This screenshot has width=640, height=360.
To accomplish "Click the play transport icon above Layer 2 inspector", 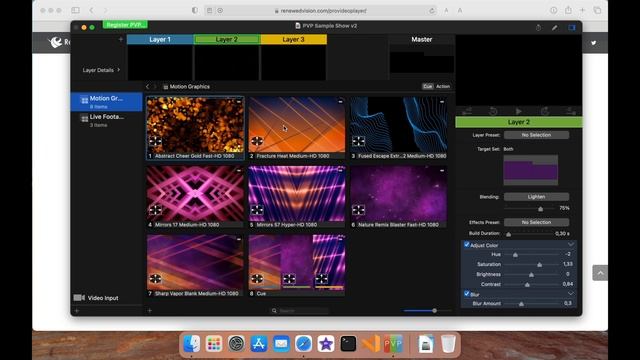I will click(518, 111).
